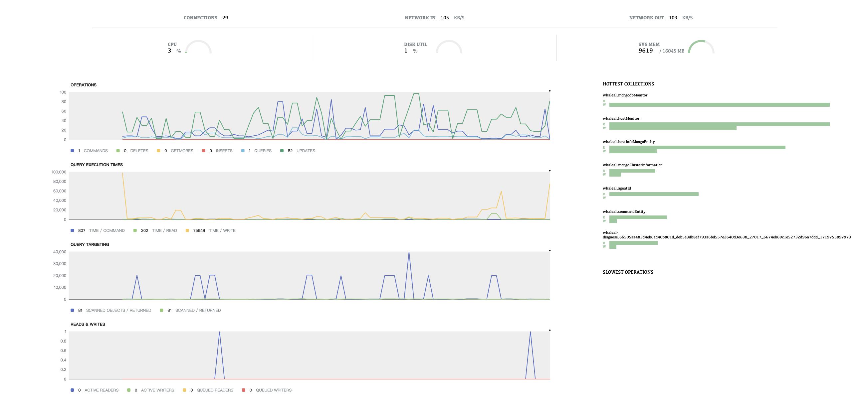Click the NETWORK OUT 103 value
The image size is (868, 413).
[x=673, y=18]
